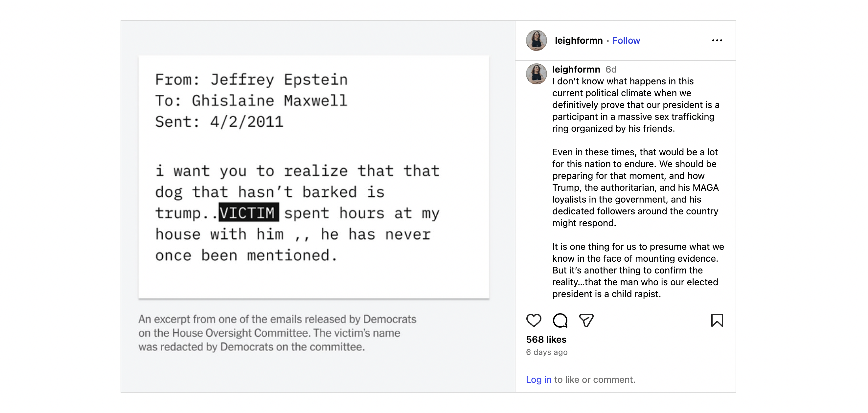Save the post with the bookmark icon
The width and height of the screenshot is (868, 413).
(x=717, y=320)
